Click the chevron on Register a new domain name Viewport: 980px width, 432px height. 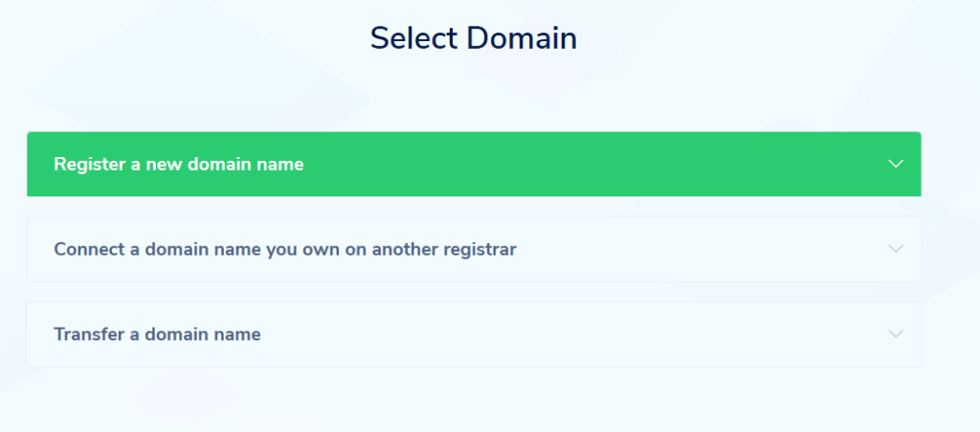[896, 164]
